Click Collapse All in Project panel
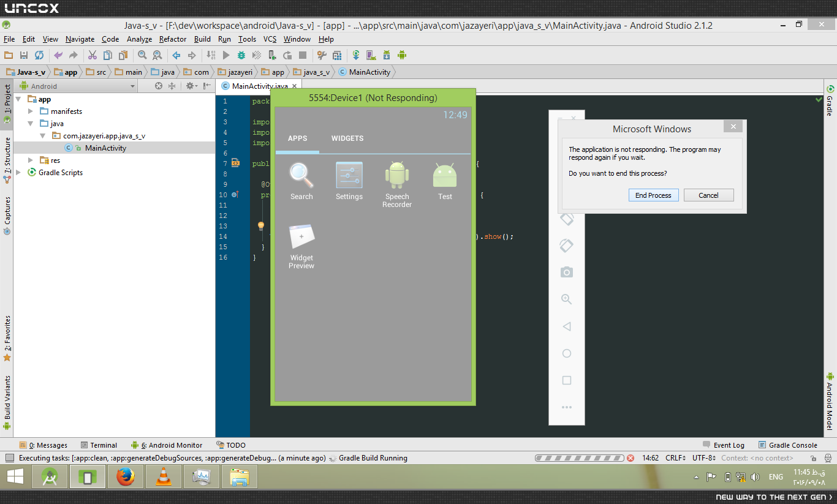The height and width of the screenshot is (504, 837). [172, 86]
